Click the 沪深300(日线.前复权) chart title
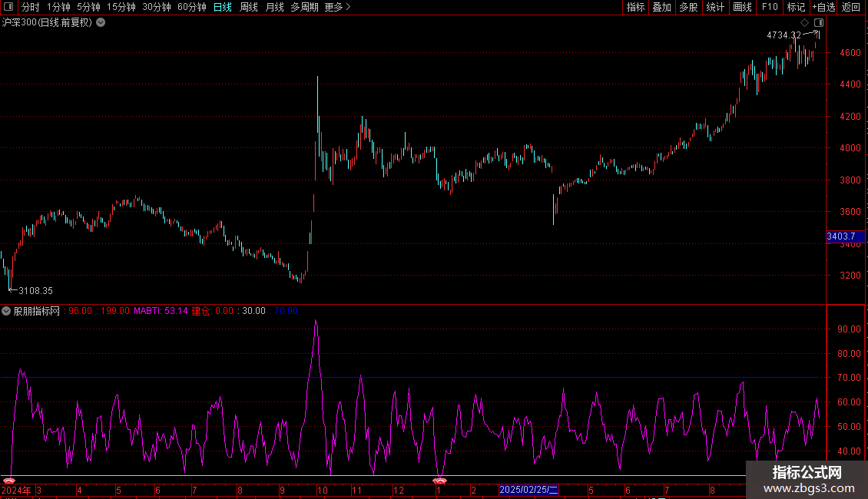 47,23
